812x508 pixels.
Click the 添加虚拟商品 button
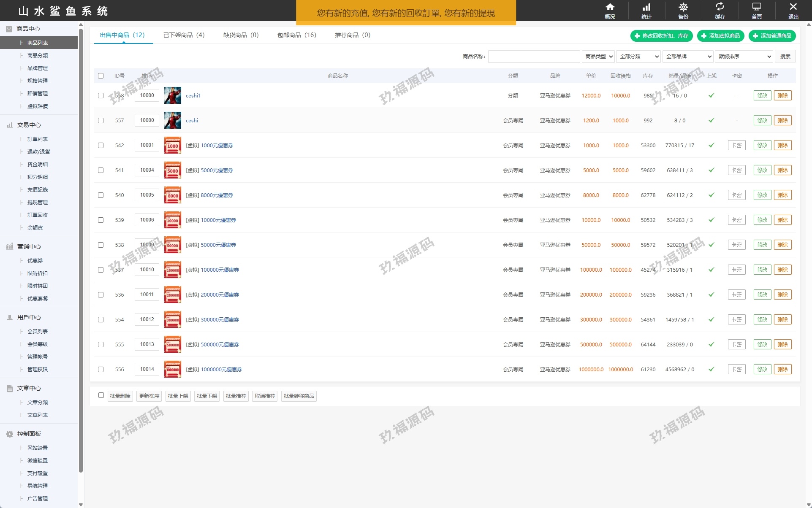pyautogui.click(x=720, y=36)
